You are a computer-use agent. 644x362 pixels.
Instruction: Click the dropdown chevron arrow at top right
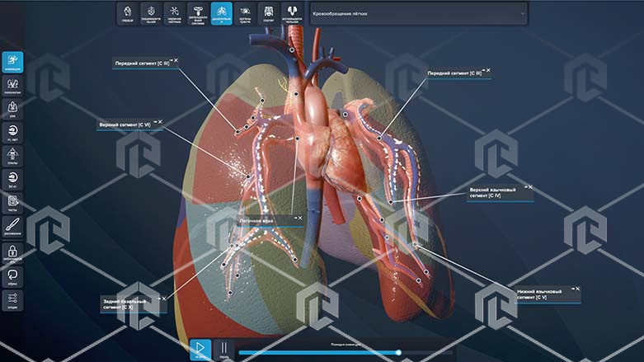(521, 13)
